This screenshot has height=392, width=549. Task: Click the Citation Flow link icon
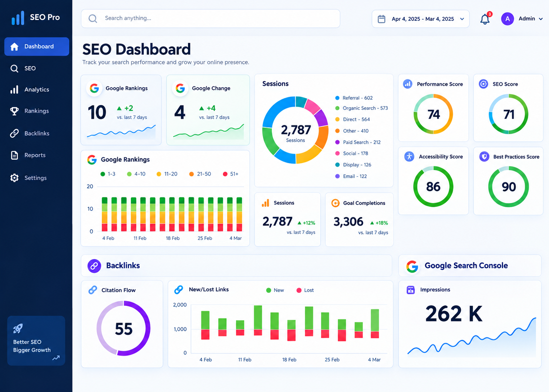[92, 290]
